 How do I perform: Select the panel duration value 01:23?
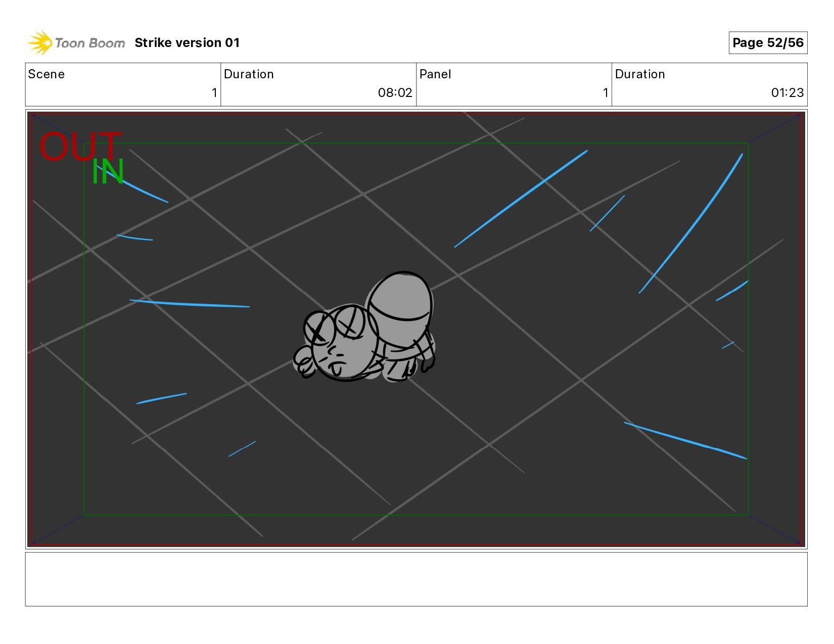(x=787, y=93)
